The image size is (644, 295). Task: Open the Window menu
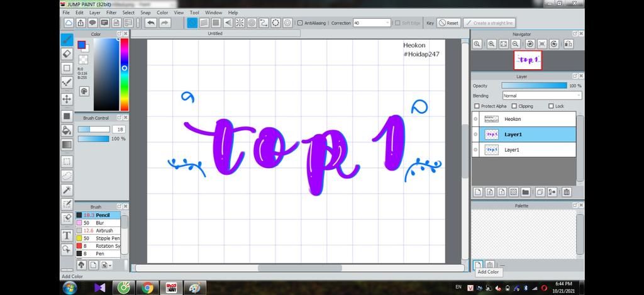pyautogui.click(x=214, y=13)
